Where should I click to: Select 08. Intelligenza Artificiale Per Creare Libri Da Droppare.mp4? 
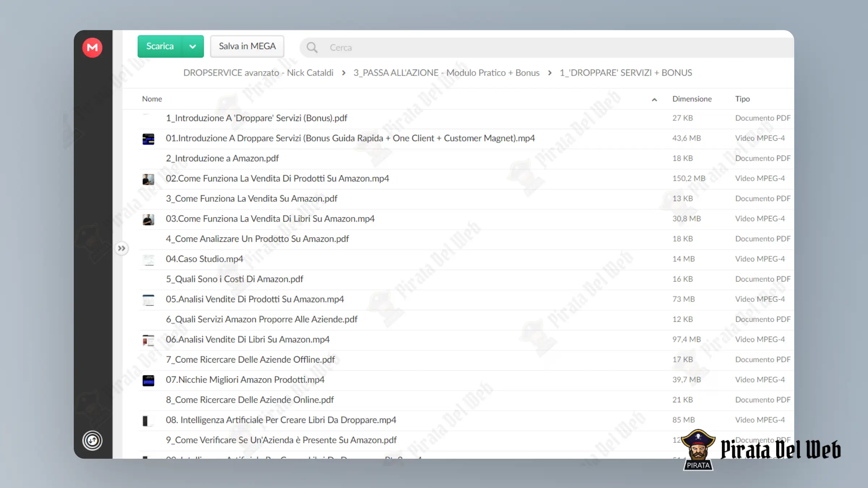pyautogui.click(x=281, y=420)
